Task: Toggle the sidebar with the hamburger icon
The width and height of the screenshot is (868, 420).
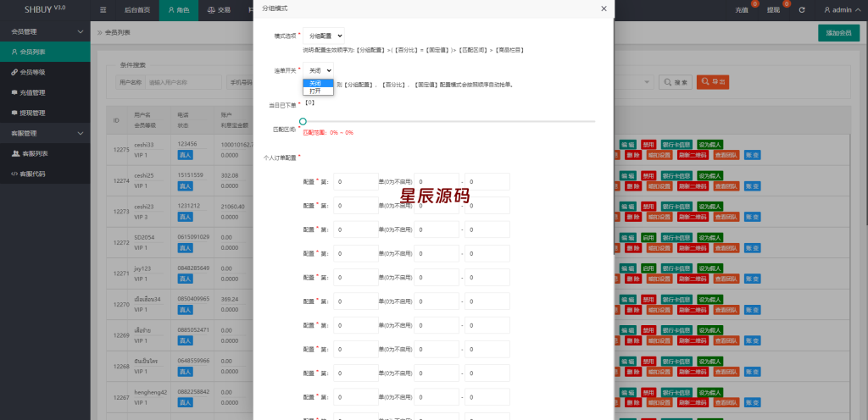Action: point(103,10)
